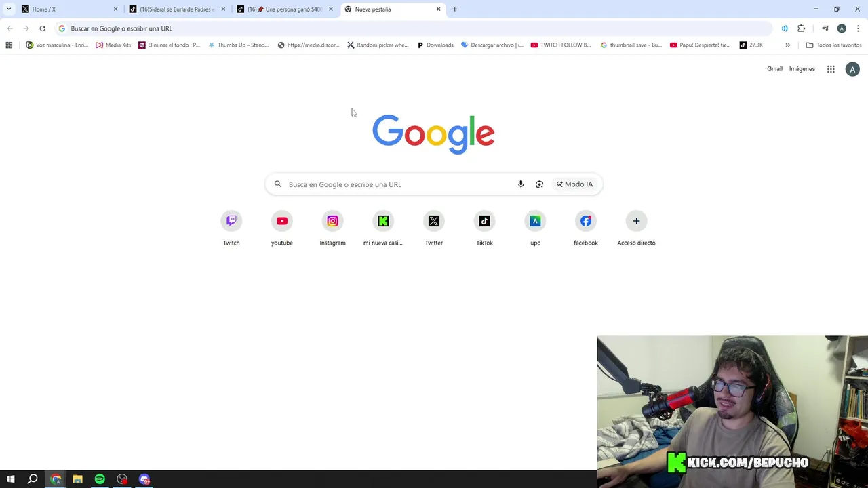Focus the Chrome address bar
This screenshot has width=868, height=488.
click(x=414, y=28)
